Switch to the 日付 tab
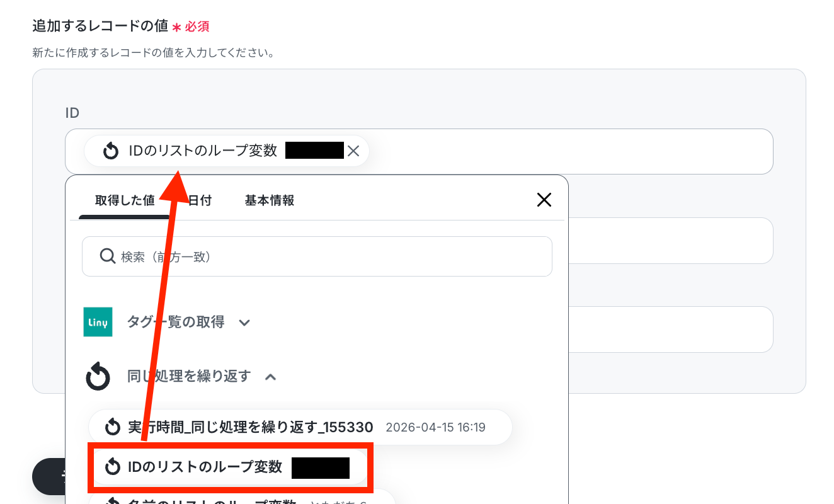This screenshot has width=834, height=504. (200, 200)
